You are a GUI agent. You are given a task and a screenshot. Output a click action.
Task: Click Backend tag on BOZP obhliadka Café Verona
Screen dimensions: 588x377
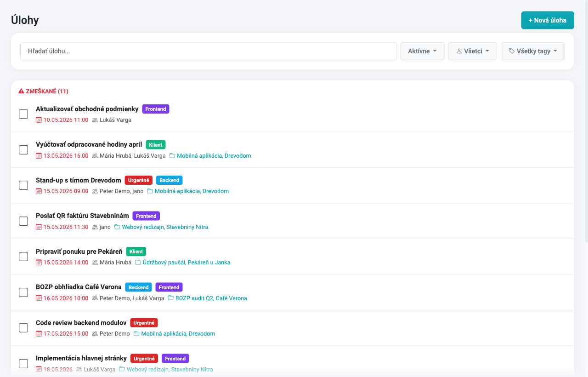click(138, 287)
